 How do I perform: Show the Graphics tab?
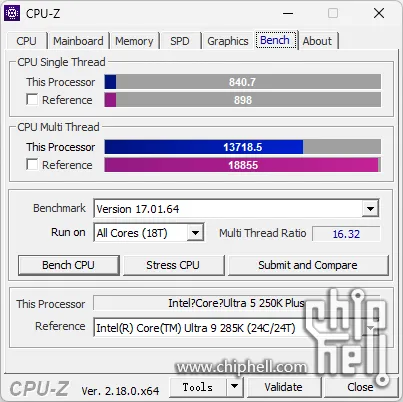pyautogui.click(x=228, y=41)
